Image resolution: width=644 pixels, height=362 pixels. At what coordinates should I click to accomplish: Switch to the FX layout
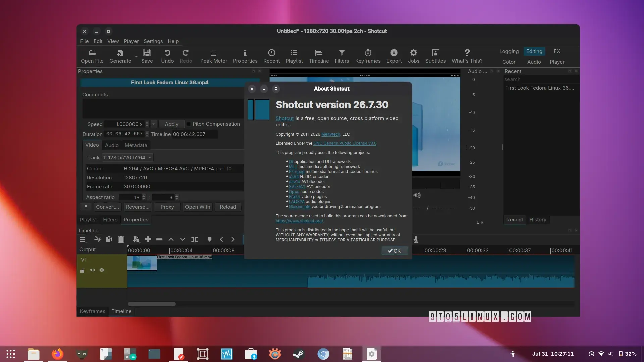point(557,51)
